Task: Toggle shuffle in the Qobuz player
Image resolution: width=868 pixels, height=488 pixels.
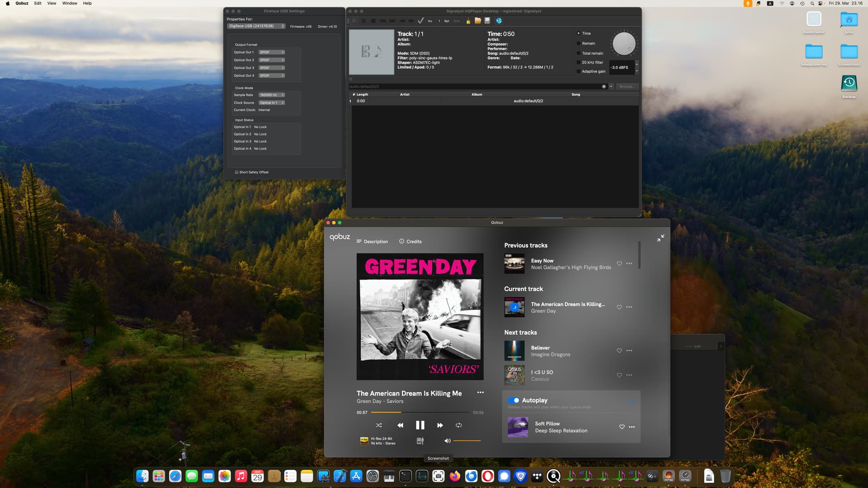Action: tap(379, 425)
